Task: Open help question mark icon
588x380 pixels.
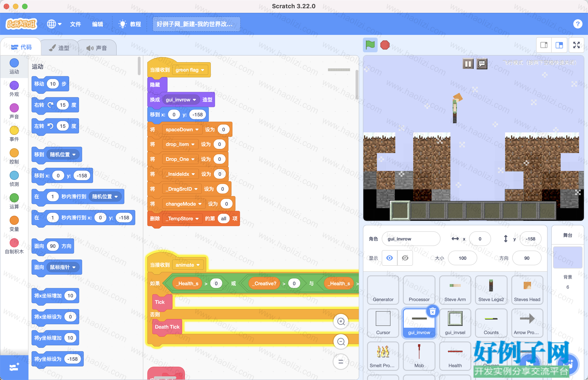Action: coord(578,24)
